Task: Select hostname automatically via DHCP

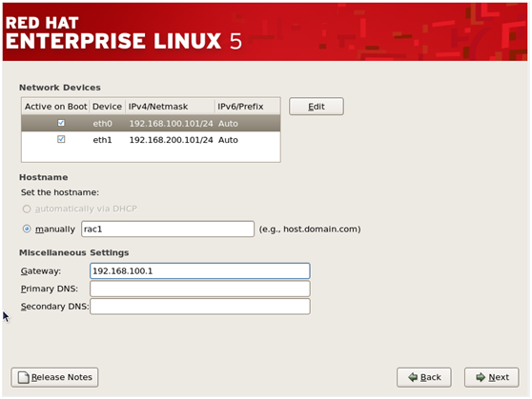Action: (x=27, y=209)
